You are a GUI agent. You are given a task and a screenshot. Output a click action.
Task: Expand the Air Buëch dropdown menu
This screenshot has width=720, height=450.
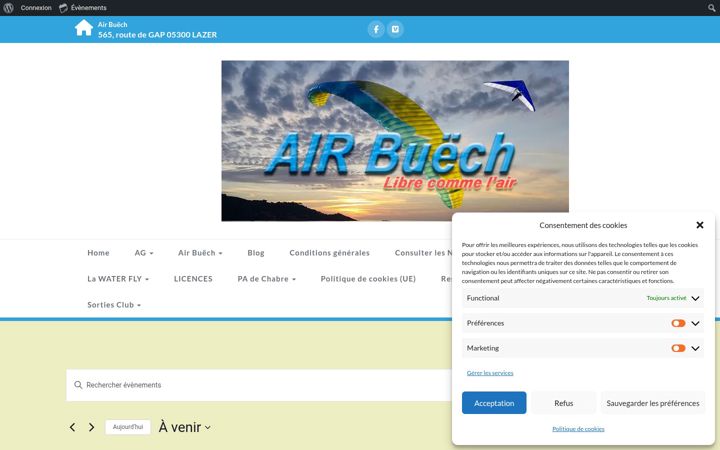200,253
